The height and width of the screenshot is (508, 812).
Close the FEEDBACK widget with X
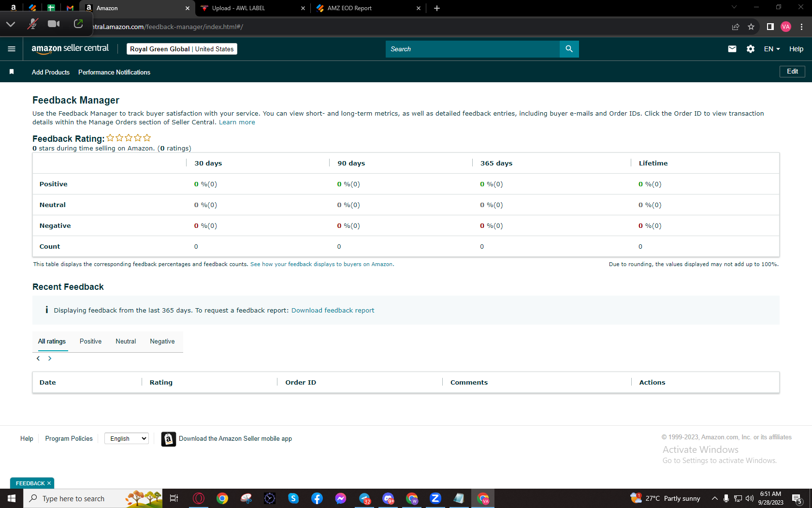coord(49,483)
